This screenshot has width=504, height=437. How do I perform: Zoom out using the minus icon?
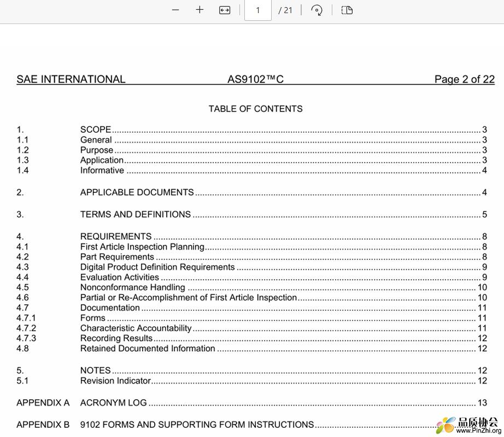175,10
